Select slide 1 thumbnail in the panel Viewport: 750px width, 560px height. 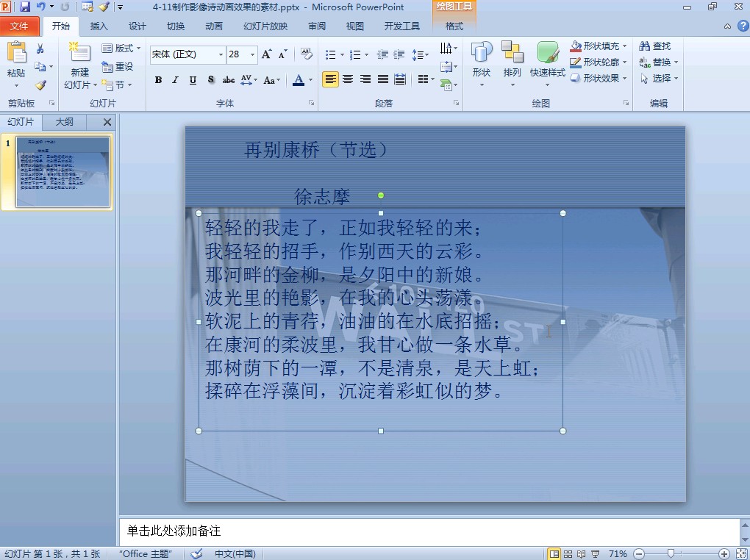click(63, 172)
